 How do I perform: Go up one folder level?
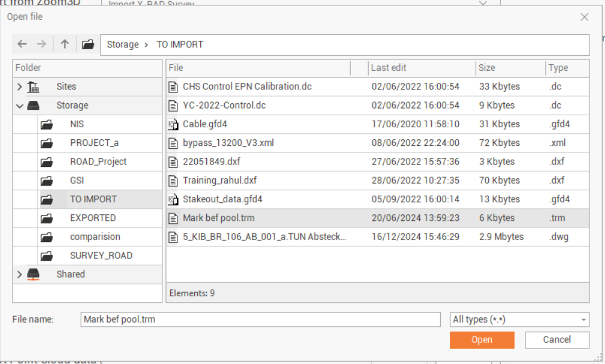click(64, 44)
